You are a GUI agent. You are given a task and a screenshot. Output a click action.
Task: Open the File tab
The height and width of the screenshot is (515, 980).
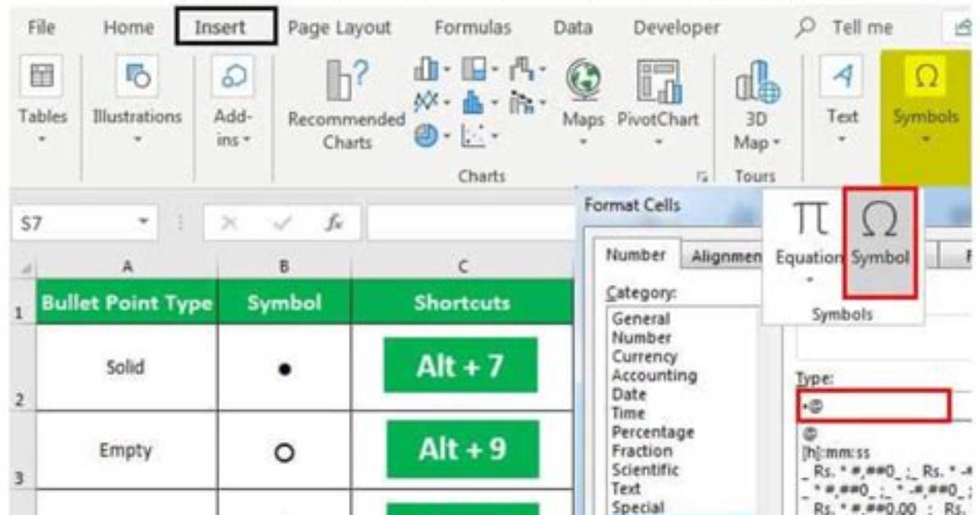[x=41, y=28]
